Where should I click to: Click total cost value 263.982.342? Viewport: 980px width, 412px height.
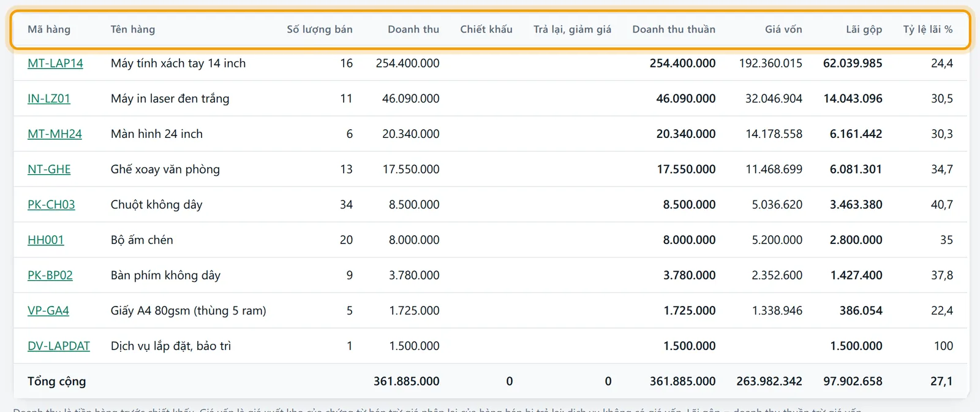[x=769, y=381]
